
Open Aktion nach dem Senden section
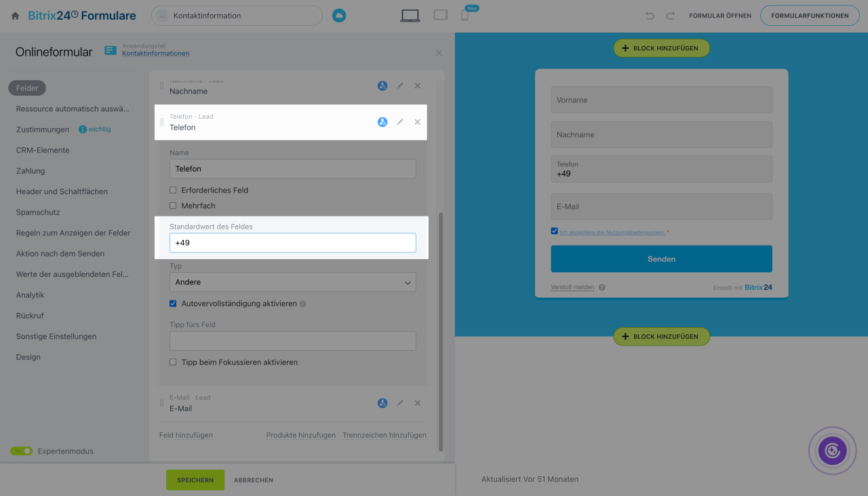[x=60, y=254]
